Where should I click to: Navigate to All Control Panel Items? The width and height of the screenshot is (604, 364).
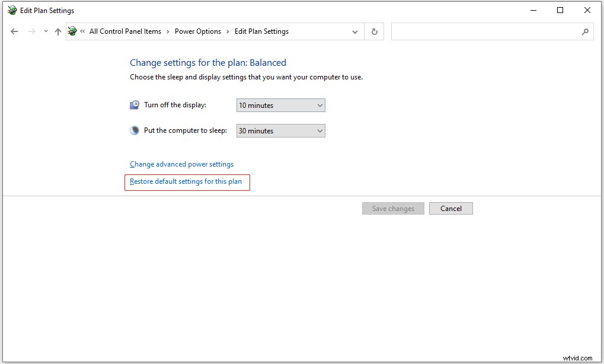tap(125, 31)
